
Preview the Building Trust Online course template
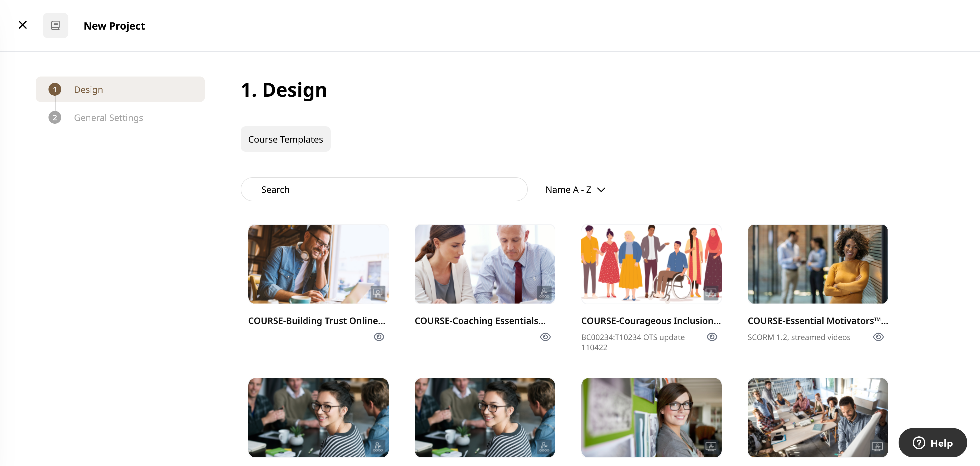(379, 337)
